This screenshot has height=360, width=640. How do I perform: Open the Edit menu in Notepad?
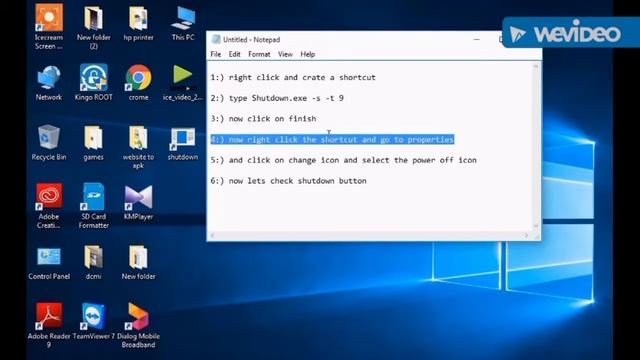click(234, 54)
